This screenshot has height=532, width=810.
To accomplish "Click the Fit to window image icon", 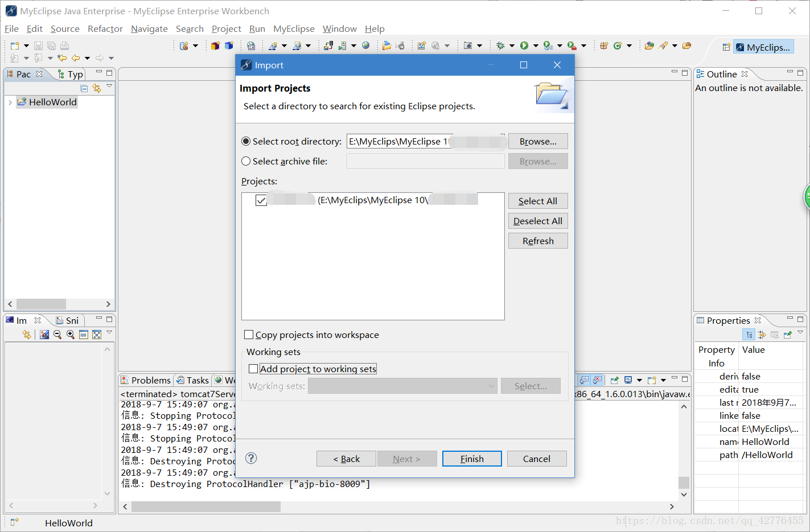I will 97,335.
